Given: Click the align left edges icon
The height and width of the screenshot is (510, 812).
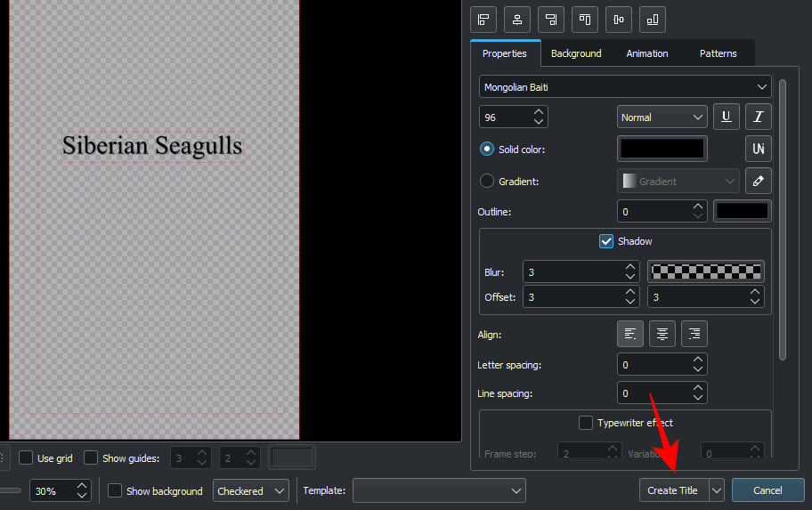Looking at the screenshot, I should click(484, 19).
